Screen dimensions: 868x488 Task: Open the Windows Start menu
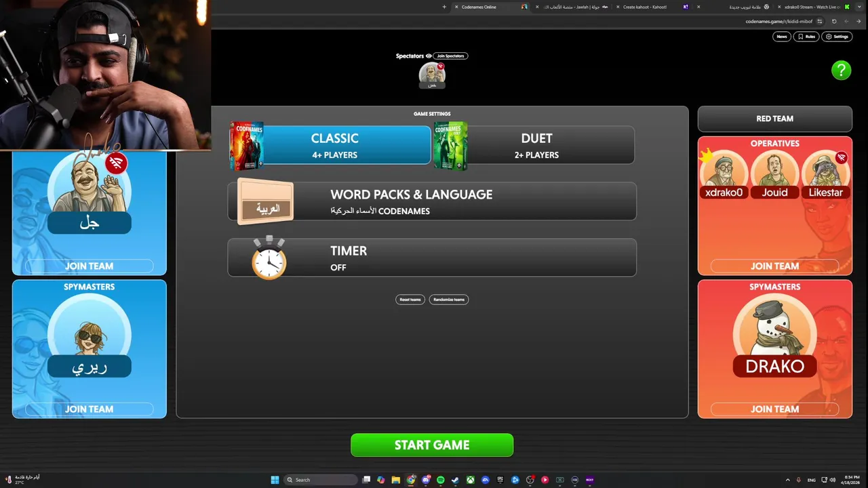tap(275, 480)
